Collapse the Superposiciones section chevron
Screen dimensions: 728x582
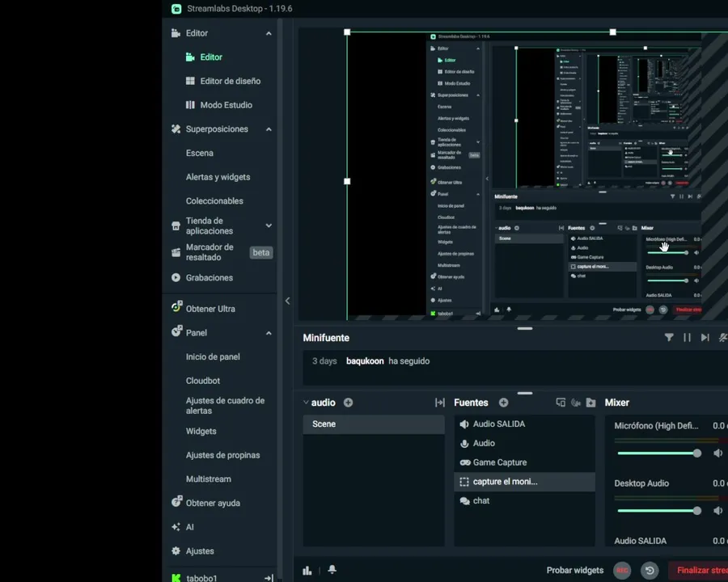[x=269, y=129]
